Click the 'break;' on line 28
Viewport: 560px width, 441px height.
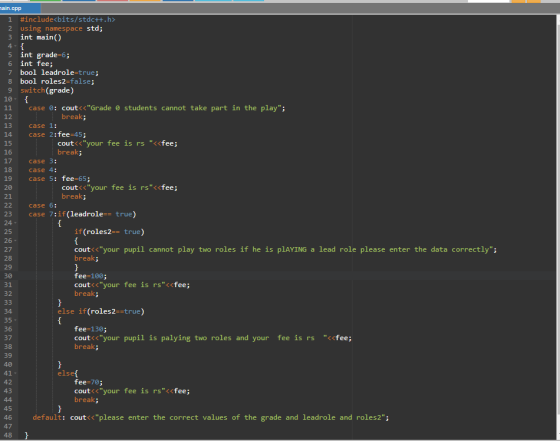pos(86,259)
